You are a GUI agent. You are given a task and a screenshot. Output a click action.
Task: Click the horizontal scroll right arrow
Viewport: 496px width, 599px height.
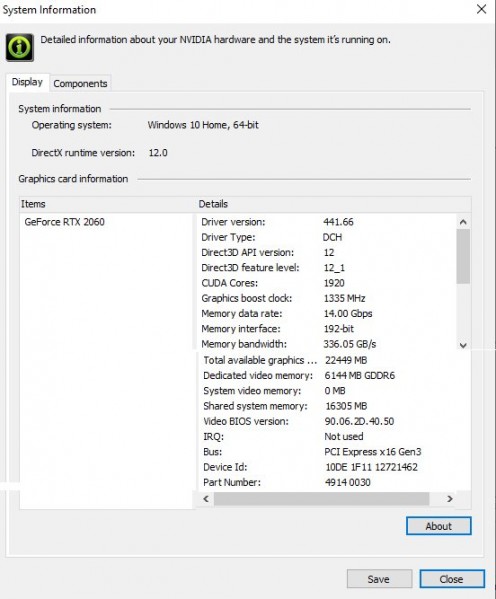click(450, 499)
